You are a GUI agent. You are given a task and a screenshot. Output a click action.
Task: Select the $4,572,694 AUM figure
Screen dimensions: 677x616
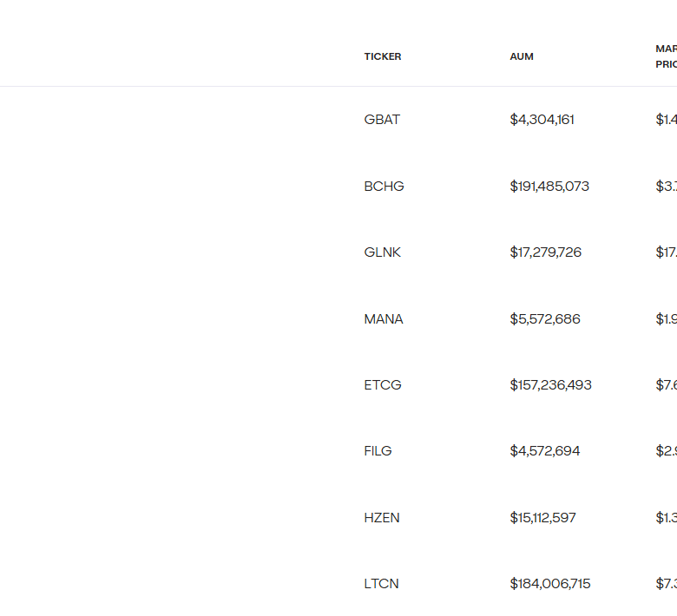tap(545, 451)
